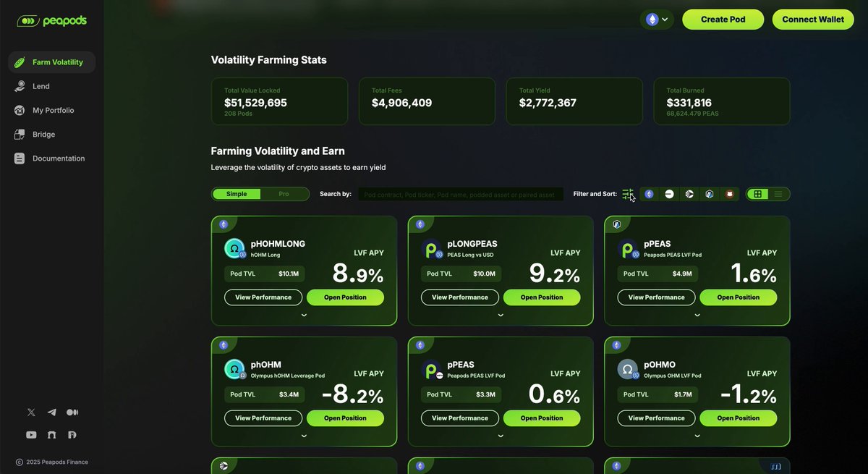Screen dimensions: 868x474
Task: View Performance for pOHMO pod
Action: click(657, 418)
